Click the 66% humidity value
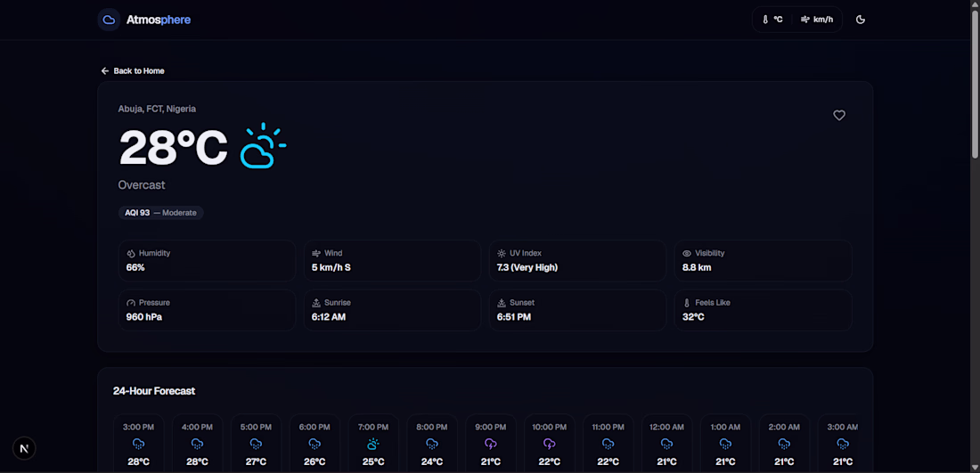The image size is (980, 473). click(135, 267)
